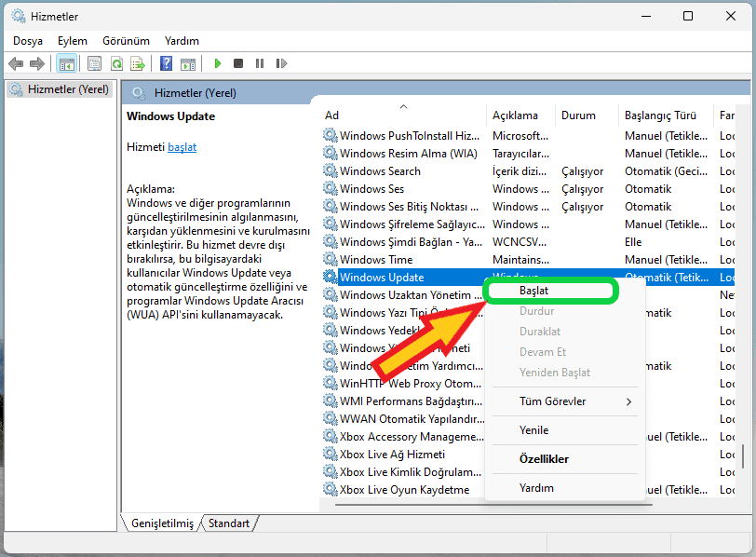The image size is (756, 557).
Task: Click the horizontal scrollbar under the services list
Action: 493,505
